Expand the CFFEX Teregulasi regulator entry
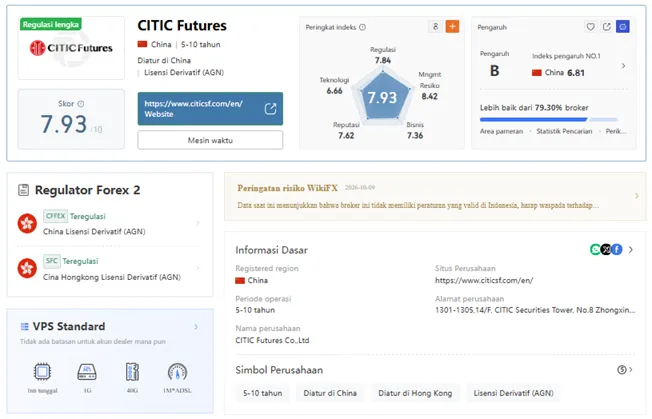This screenshot has width=652, height=419. point(110,224)
